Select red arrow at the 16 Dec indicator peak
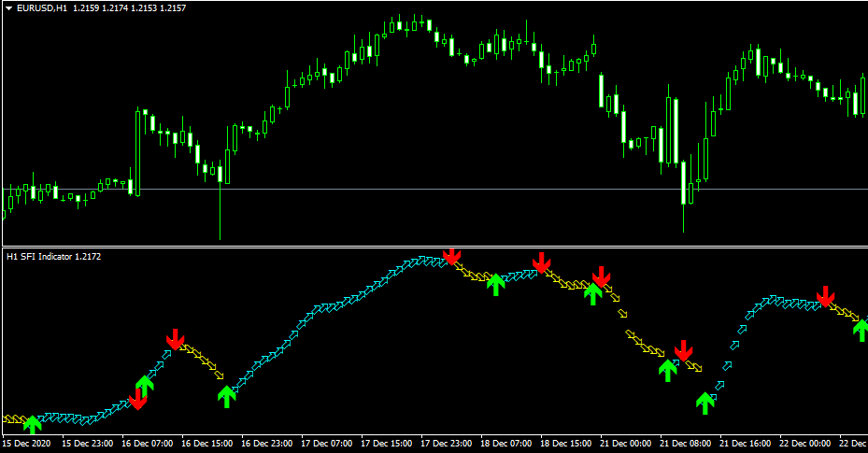 tap(175, 339)
